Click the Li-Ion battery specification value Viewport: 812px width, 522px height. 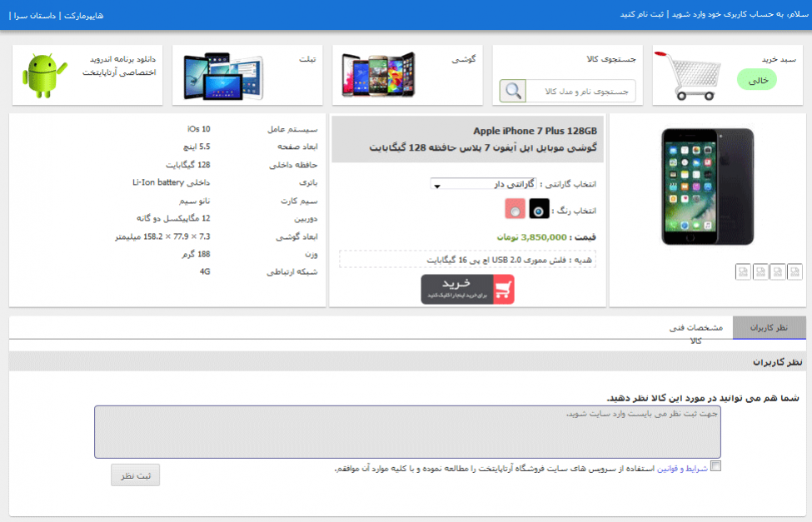pyautogui.click(x=171, y=182)
